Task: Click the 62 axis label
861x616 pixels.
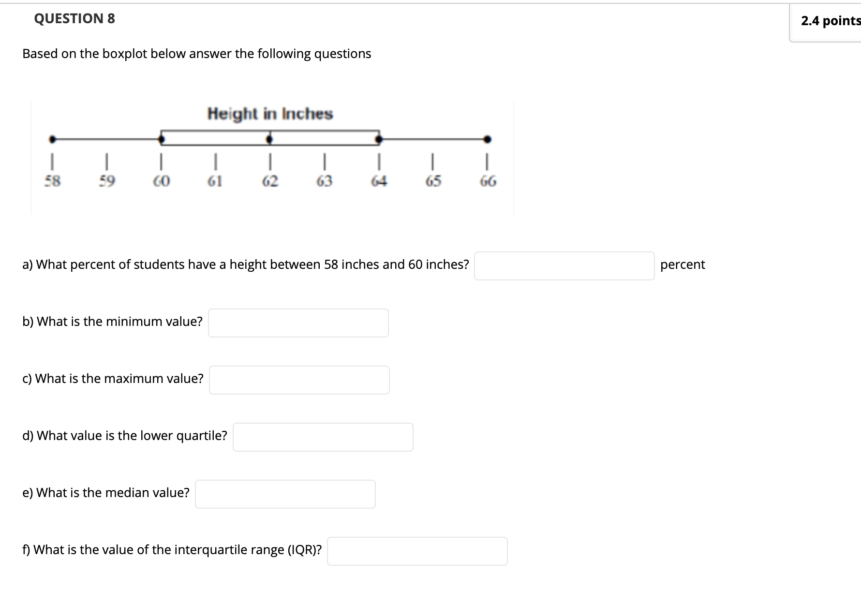Action: click(x=270, y=181)
